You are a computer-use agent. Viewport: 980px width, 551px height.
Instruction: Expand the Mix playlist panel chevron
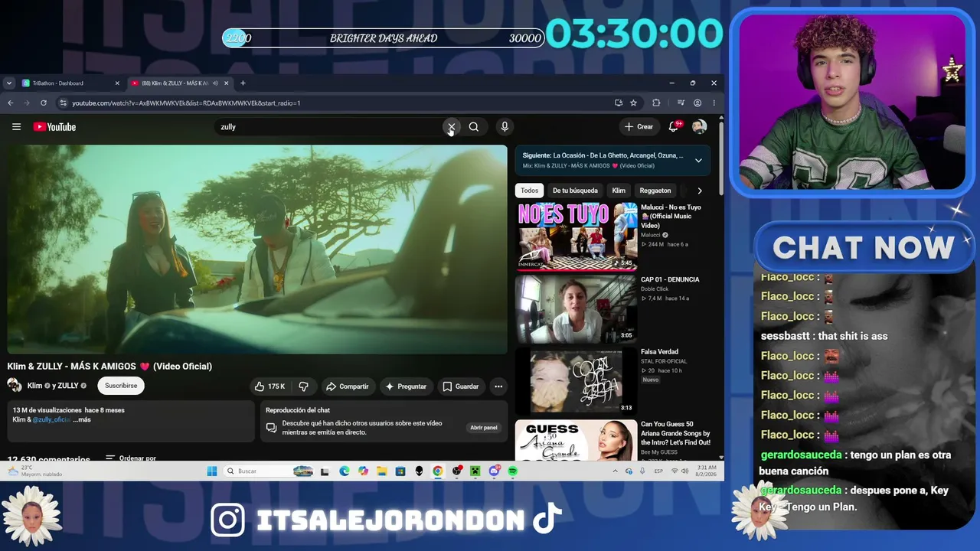coord(698,160)
